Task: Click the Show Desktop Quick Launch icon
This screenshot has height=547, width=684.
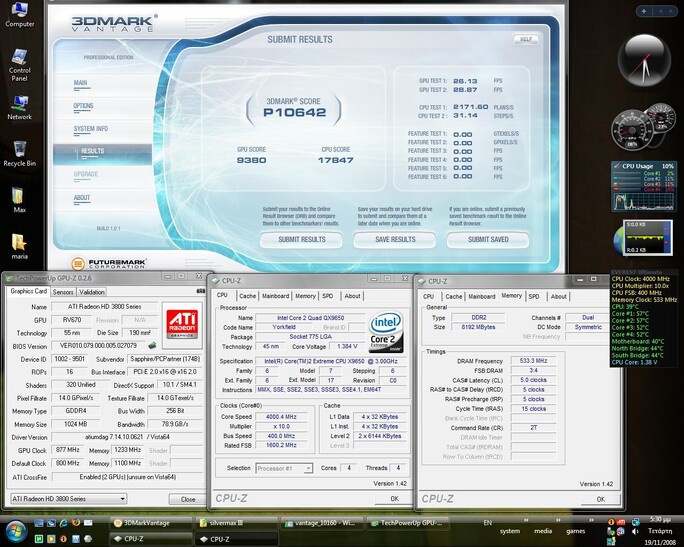Action: pyautogui.click(x=39, y=523)
